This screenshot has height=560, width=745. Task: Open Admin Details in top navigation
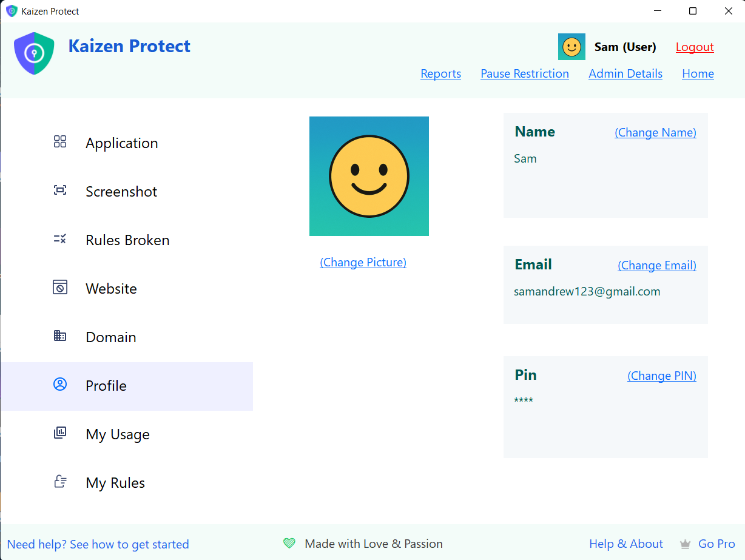click(x=625, y=74)
